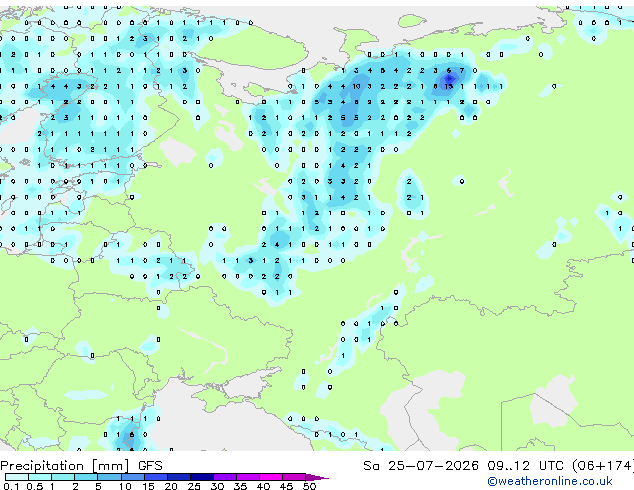Viewport: 634px width, 490px height.
Task: Select the 'Sa 25-07-2026 09..12 UTC' date label
Action: (463, 466)
